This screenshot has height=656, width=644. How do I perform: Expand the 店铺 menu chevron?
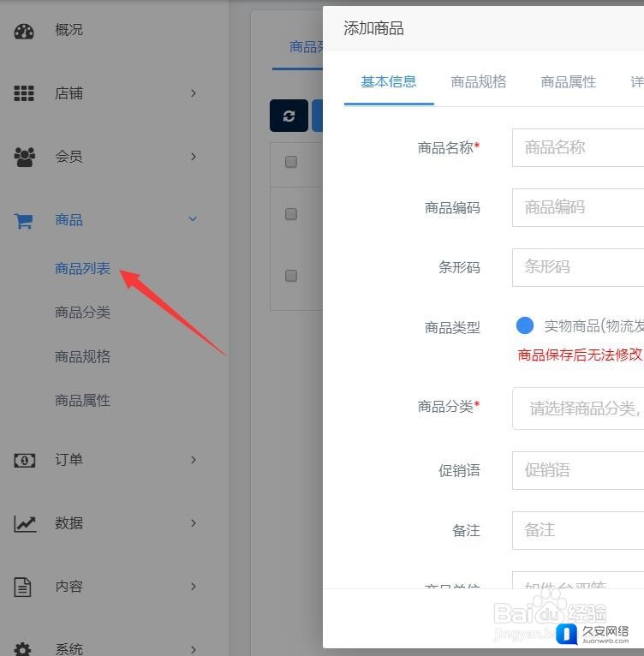[193, 93]
